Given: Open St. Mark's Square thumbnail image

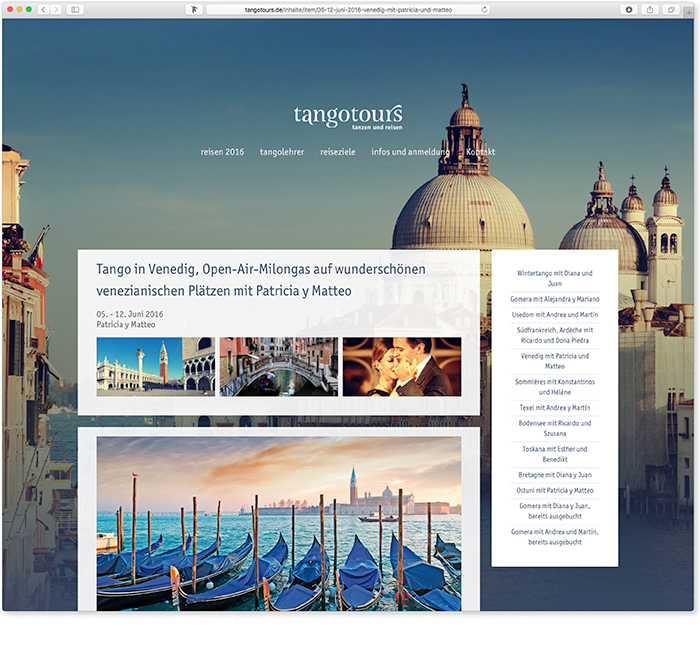Looking at the screenshot, I should 155,367.
